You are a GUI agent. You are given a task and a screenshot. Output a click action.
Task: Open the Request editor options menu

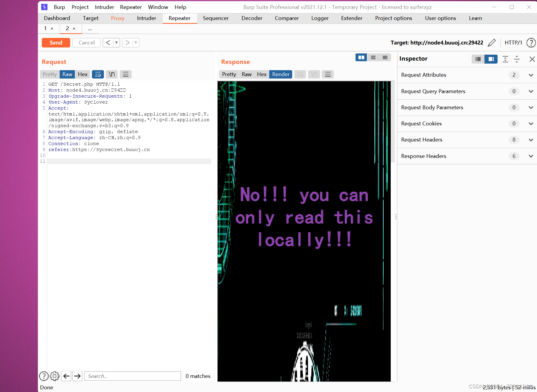click(126, 74)
